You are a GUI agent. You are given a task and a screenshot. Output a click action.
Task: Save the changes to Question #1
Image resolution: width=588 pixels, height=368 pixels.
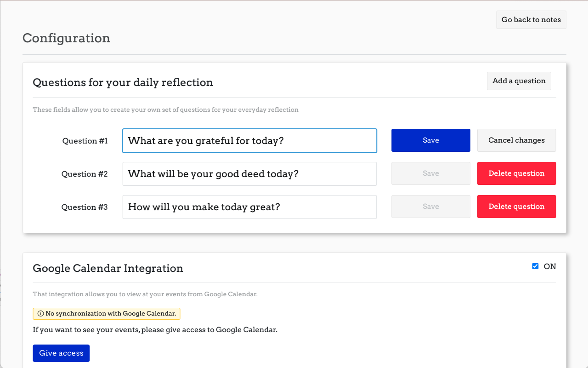click(430, 140)
